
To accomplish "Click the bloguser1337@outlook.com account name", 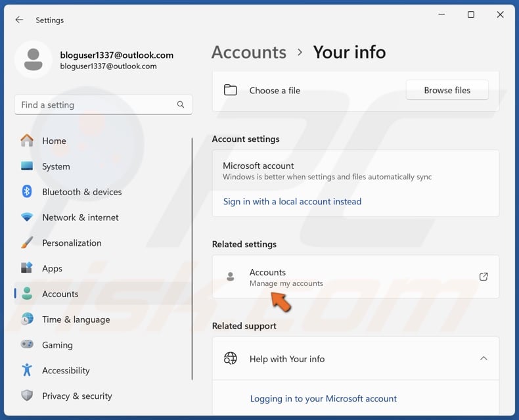I will pyautogui.click(x=116, y=55).
